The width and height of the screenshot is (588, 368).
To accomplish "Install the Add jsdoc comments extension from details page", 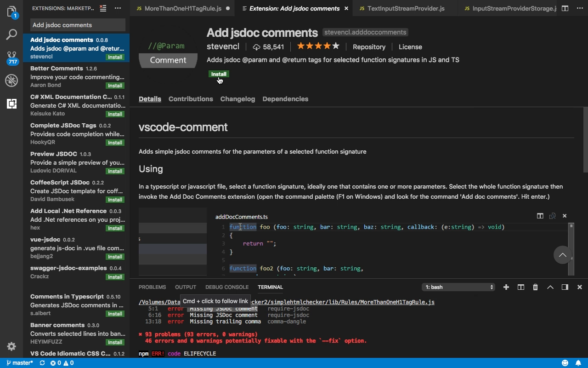I will (x=219, y=74).
